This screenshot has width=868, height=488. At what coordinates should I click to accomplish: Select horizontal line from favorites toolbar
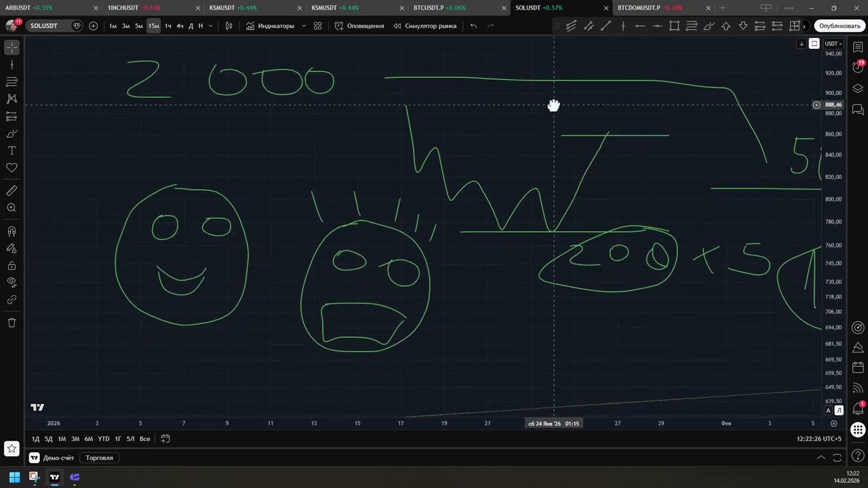(657, 26)
